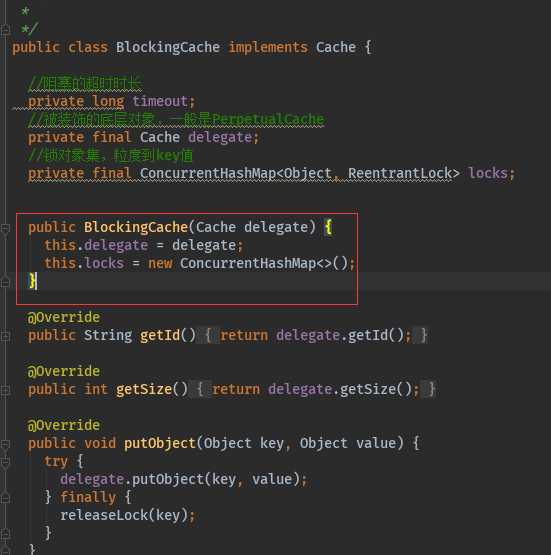This screenshot has height=555, width=551.
Task: Click the ReentrantLock type name
Action: 400,173
